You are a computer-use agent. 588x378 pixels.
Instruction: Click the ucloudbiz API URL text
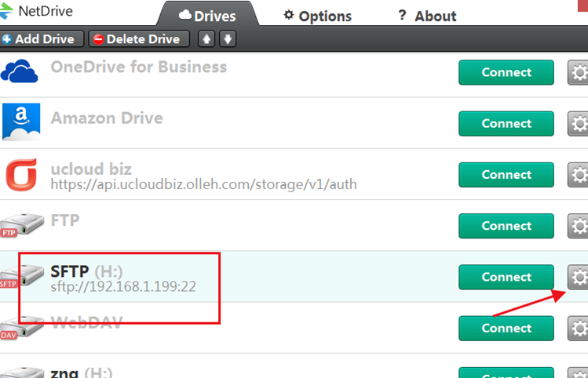pyautogui.click(x=203, y=184)
